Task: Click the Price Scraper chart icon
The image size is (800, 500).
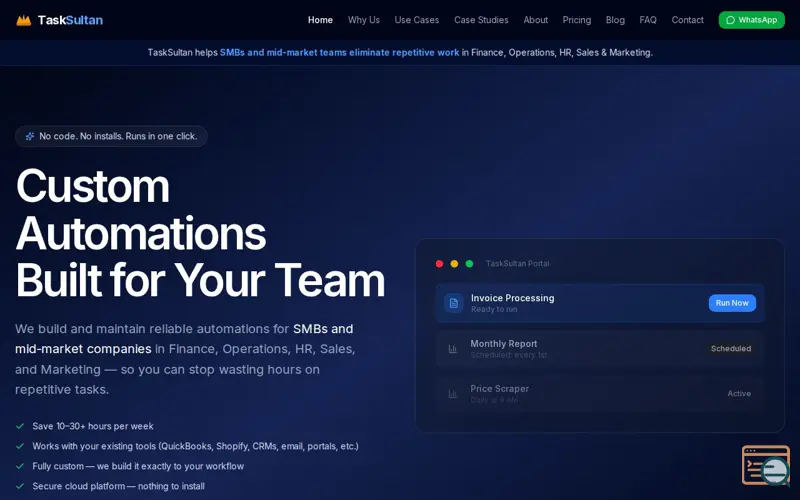Action: [453, 394]
